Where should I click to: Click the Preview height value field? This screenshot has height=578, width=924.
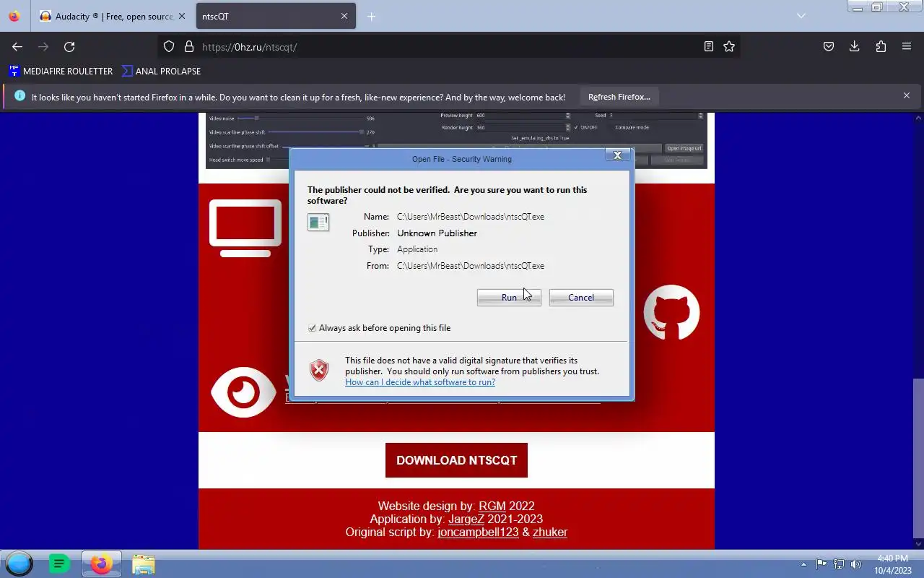click(x=520, y=116)
